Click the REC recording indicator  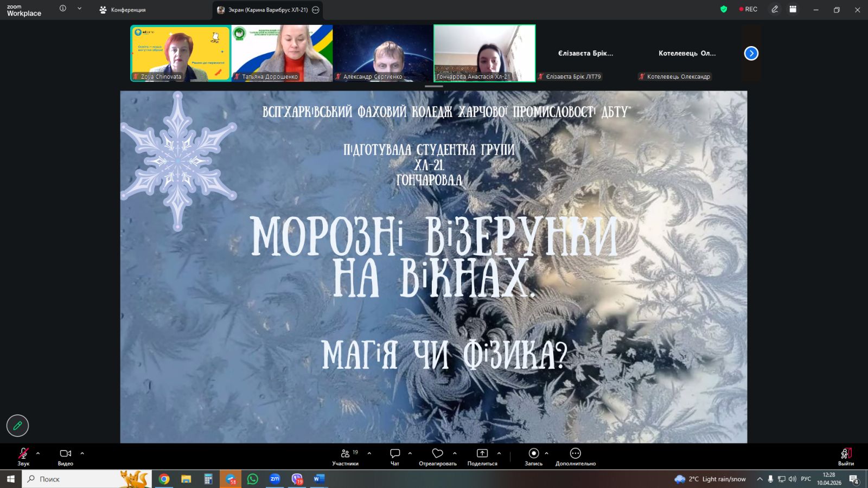(x=748, y=9)
